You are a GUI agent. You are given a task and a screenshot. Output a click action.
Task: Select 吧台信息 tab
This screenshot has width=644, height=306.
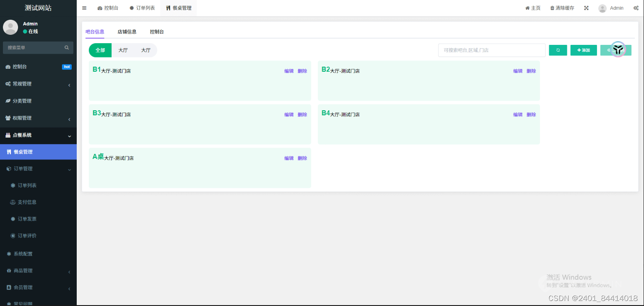click(95, 32)
